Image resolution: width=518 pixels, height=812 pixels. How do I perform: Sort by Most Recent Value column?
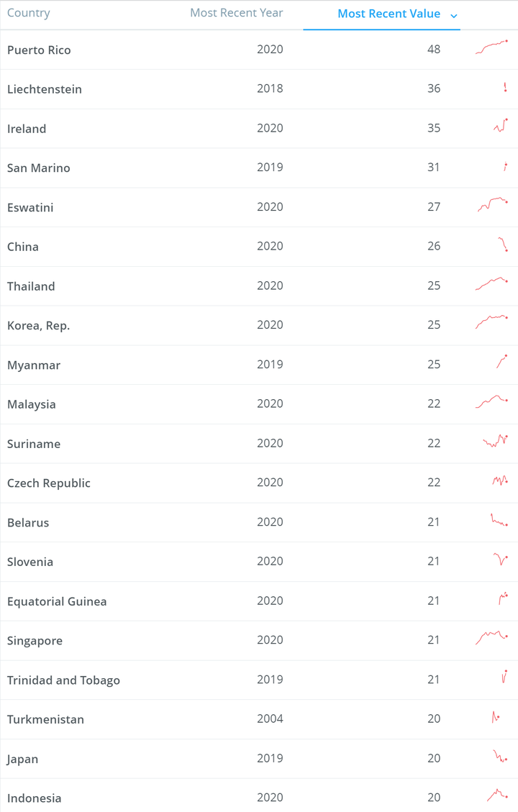(388, 14)
